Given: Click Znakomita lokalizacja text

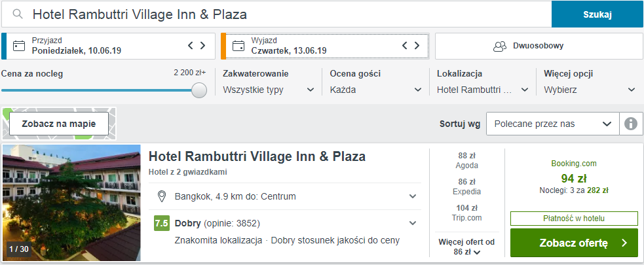Looking at the screenshot, I should 219,240.
